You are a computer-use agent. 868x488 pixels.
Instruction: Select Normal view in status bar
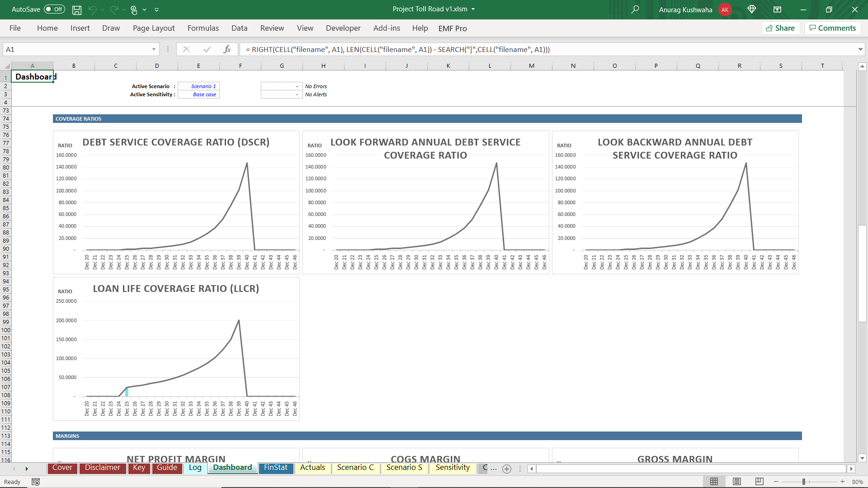[714, 482]
